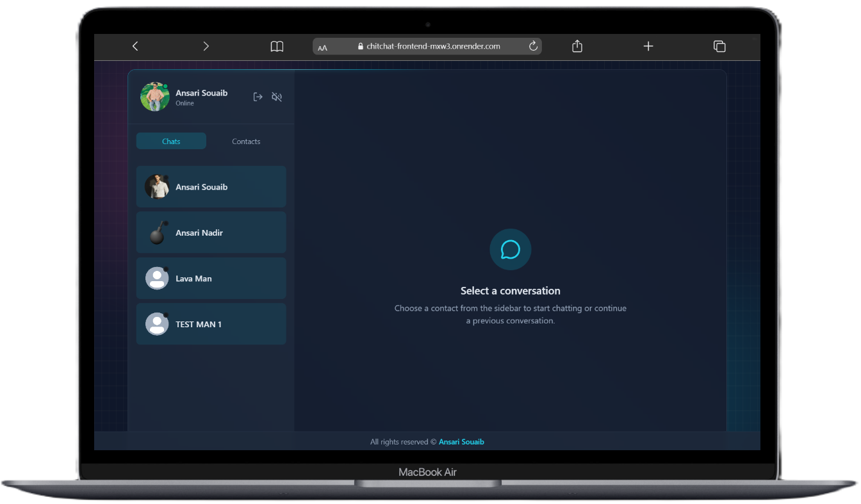Switch to the Contacts tab

point(246,141)
